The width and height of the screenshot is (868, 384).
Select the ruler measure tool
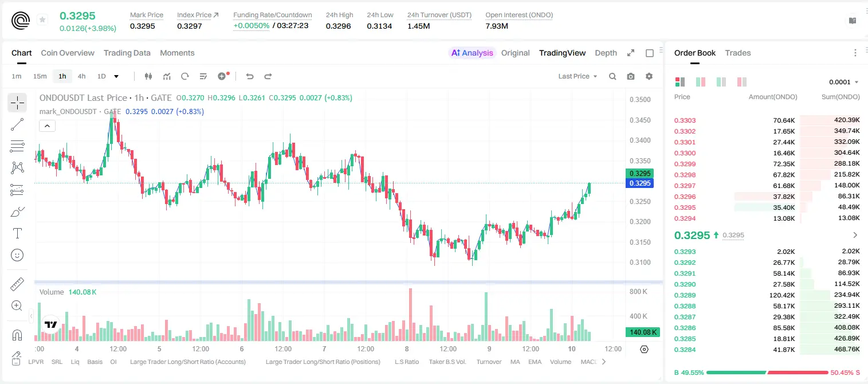[x=17, y=284]
